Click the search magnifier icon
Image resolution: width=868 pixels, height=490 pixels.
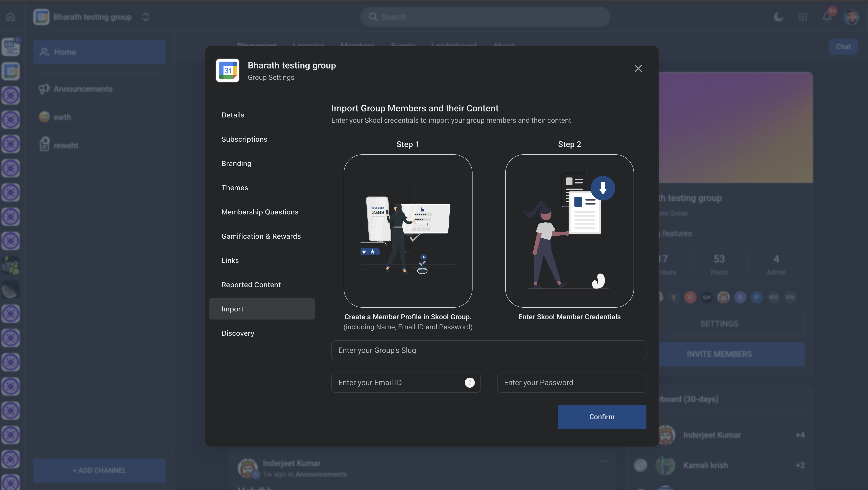tap(373, 17)
